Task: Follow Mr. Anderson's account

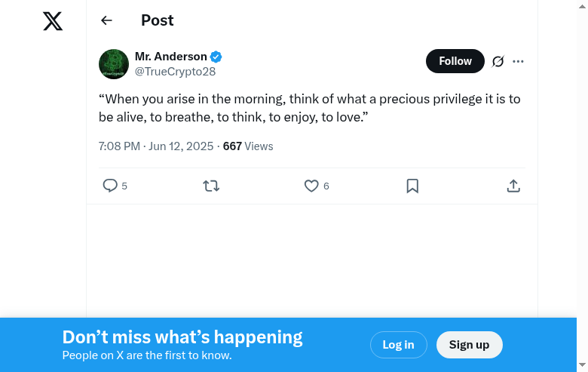Action: coord(455,61)
